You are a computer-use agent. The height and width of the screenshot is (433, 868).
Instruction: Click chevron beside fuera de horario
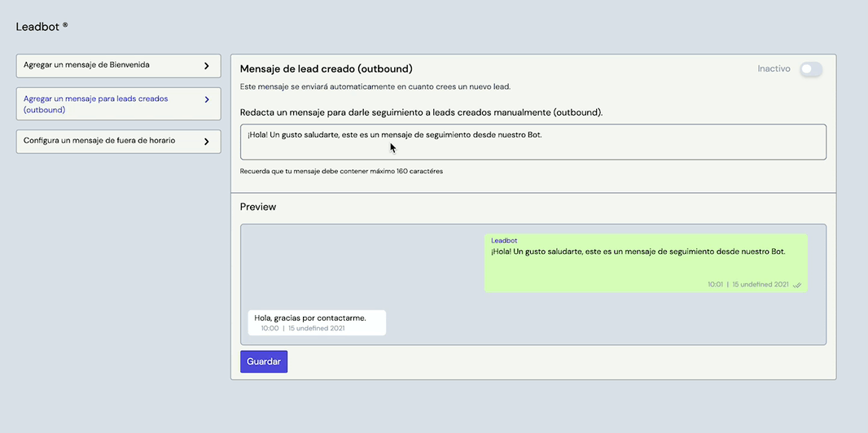[x=207, y=141]
